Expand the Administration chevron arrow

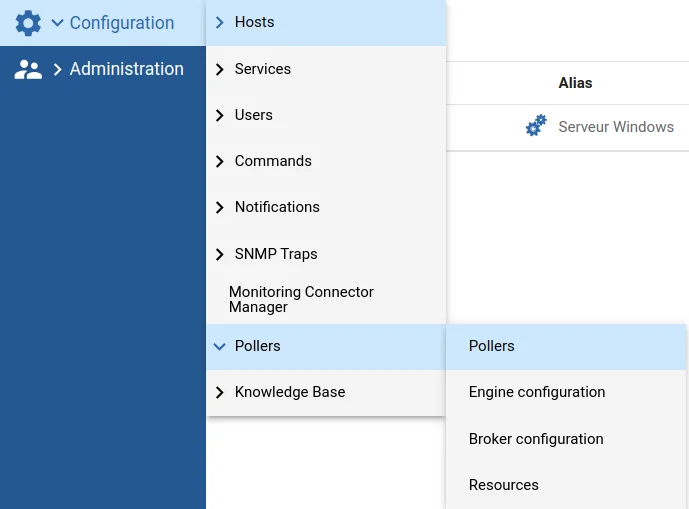(x=58, y=69)
